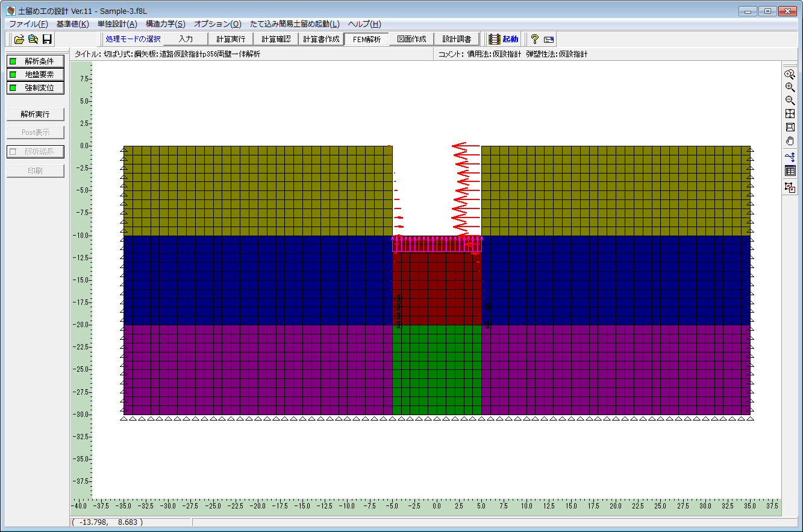The width and height of the screenshot is (803, 532).
Task: Click the Post表示 button
Action: coord(35,133)
